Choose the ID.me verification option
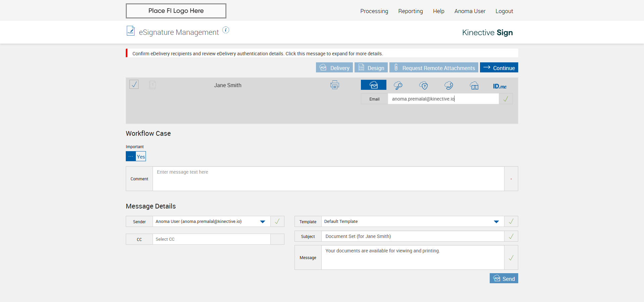The width and height of the screenshot is (644, 302). pyautogui.click(x=499, y=86)
